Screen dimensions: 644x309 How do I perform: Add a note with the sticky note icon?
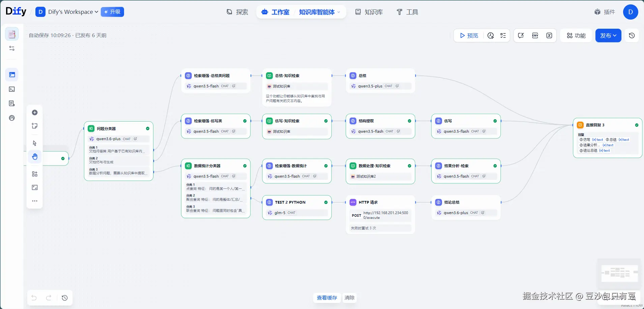click(35, 126)
